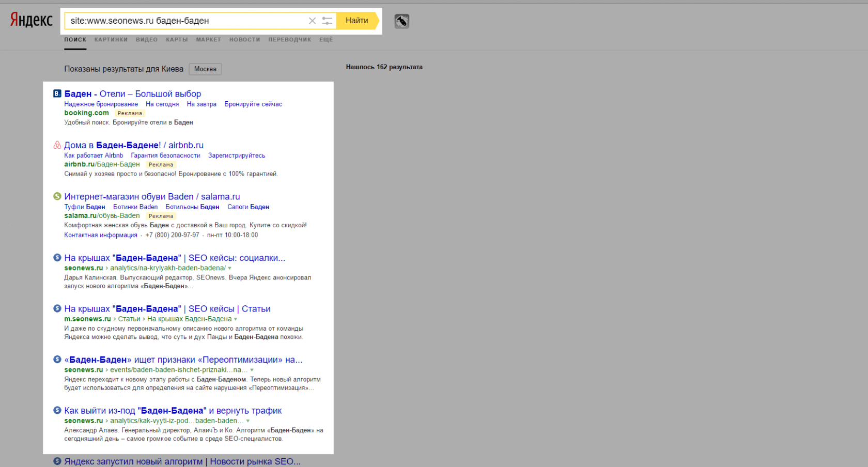Click favicon of 'SEO кейсы: социалки' result
Image resolution: width=868 pixels, height=467 pixels.
point(57,257)
